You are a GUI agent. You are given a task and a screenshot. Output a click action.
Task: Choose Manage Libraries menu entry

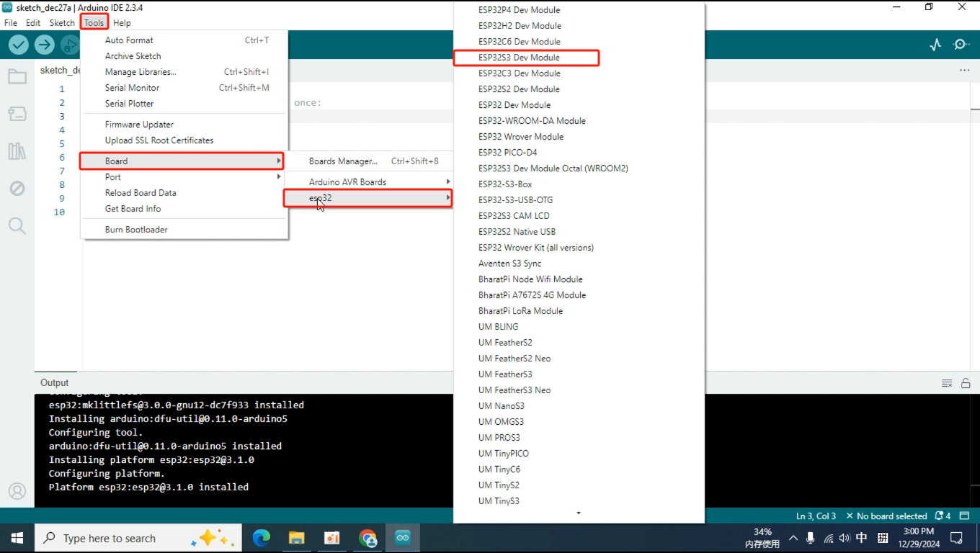point(184,72)
